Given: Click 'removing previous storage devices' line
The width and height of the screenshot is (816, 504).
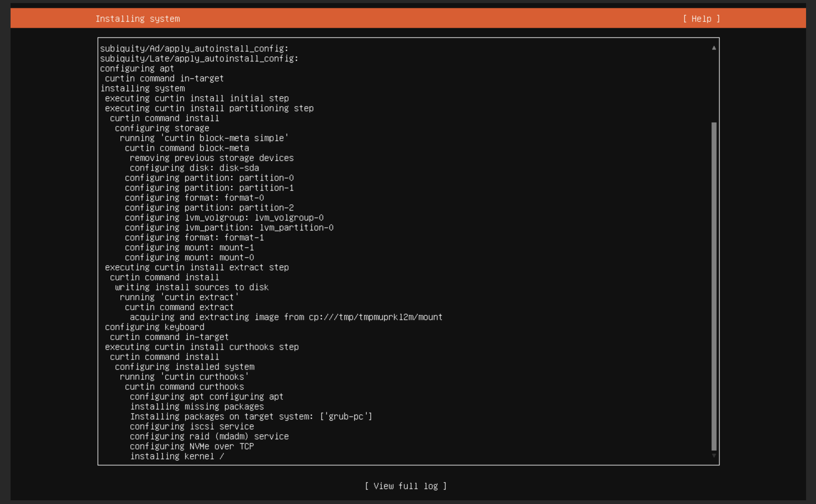Looking at the screenshot, I should pos(212,158).
